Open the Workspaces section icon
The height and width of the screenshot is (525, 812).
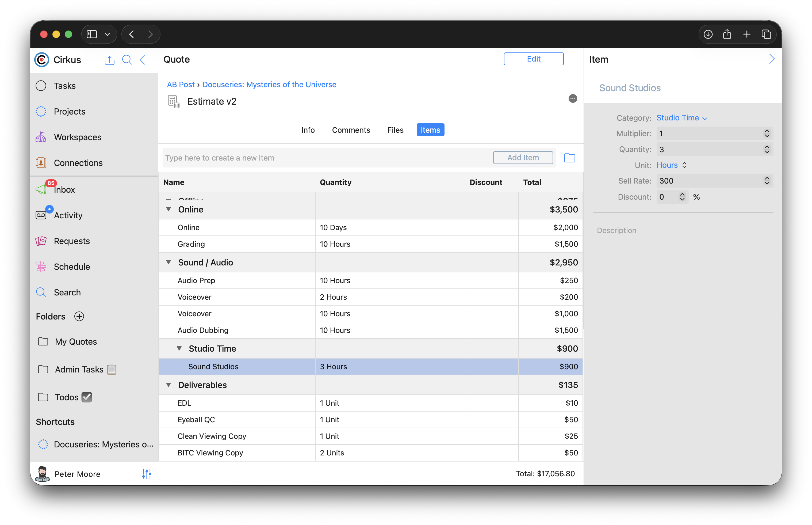pyautogui.click(x=41, y=137)
